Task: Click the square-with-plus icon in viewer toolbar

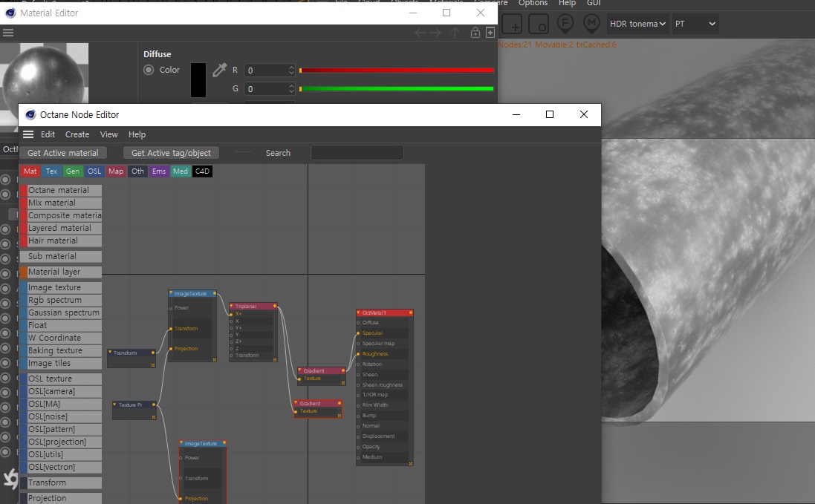Action: 512,24
